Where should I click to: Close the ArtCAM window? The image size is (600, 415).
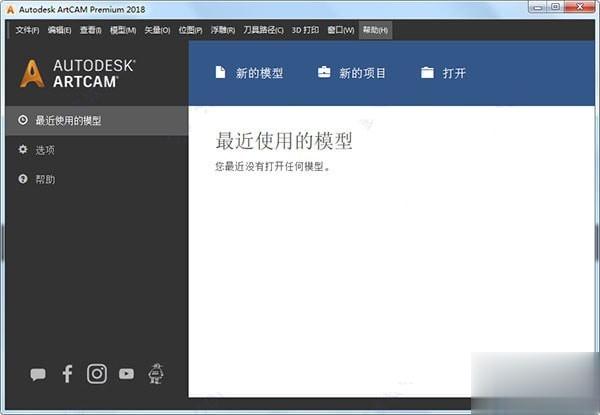pyautogui.click(x=580, y=7)
